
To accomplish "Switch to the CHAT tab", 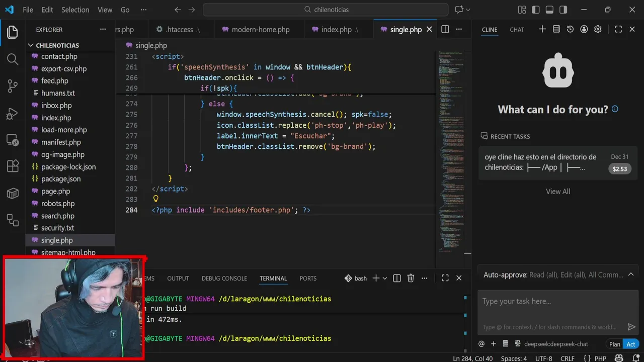I will coord(517,30).
